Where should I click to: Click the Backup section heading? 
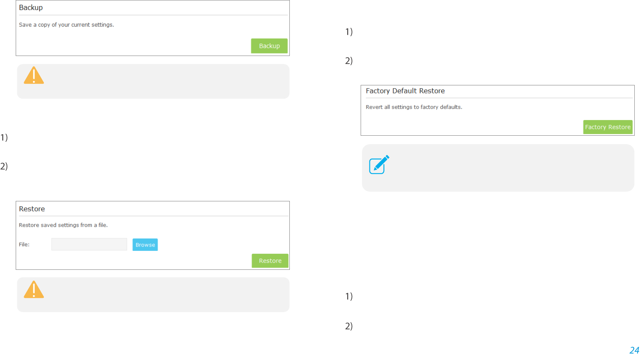pyautogui.click(x=31, y=8)
